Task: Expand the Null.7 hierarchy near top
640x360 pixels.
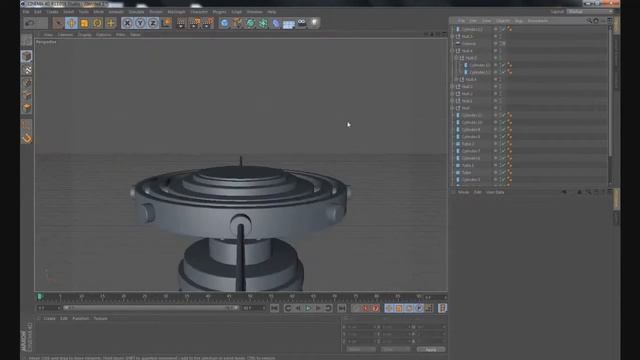Action: pyautogui.click(x=452, y=36)
